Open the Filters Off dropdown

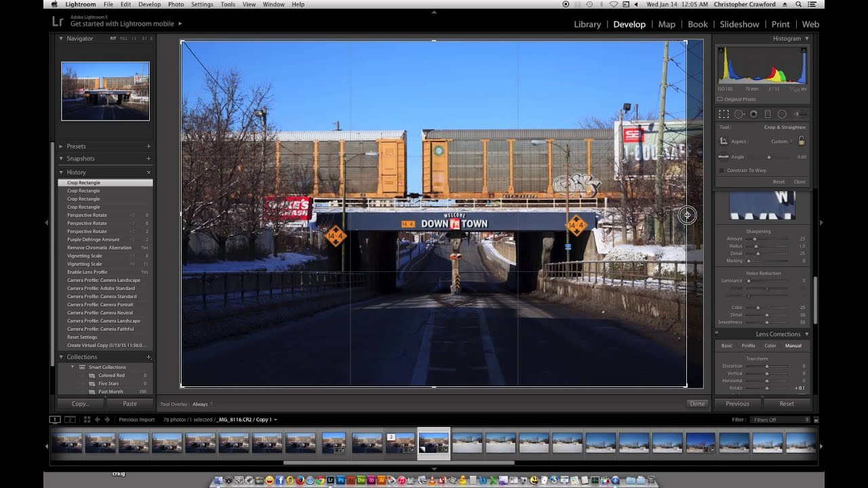(781, 420)
